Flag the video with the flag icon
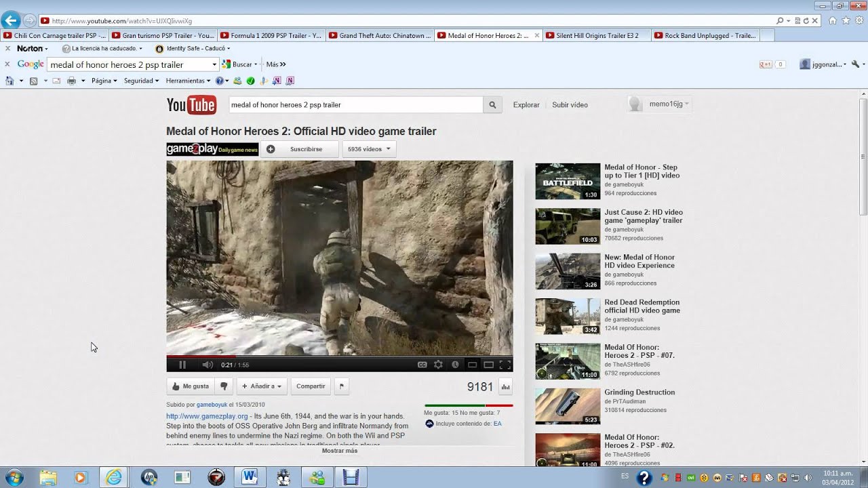This screenshot has height=488, width=868. tap(342, 386)
